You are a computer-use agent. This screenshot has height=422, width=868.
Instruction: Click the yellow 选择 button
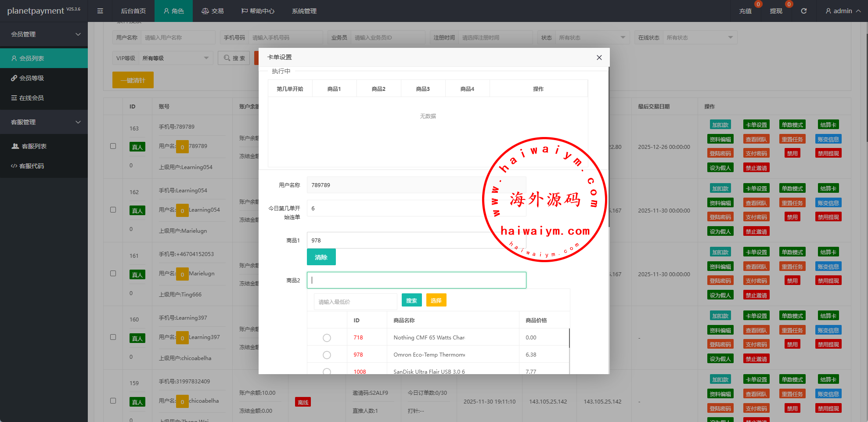coord(436,300)
